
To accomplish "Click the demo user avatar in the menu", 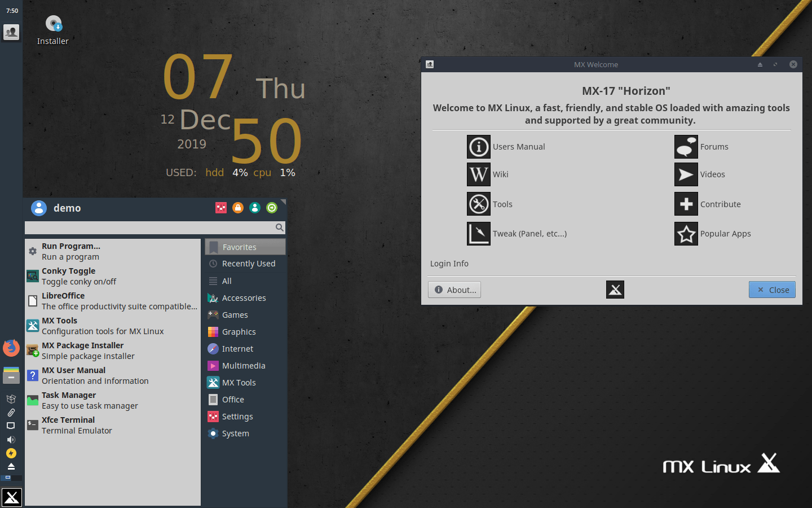I will tap(39, 208).
